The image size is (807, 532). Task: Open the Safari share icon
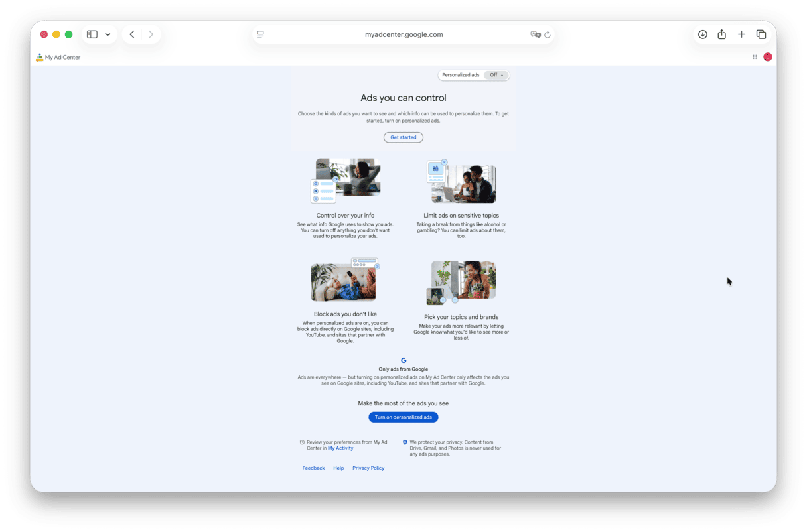click(x=721, y=34)
